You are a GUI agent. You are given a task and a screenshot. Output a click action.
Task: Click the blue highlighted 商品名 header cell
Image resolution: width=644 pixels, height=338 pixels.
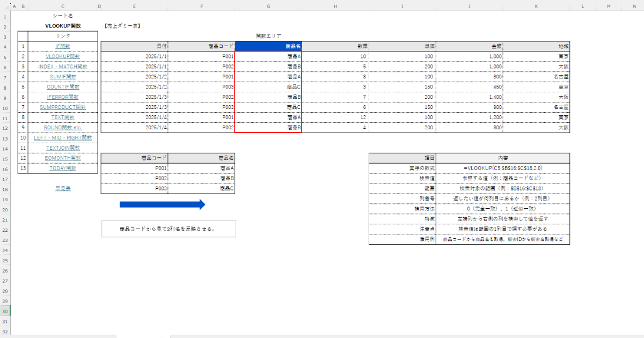(x=268, y=46)
